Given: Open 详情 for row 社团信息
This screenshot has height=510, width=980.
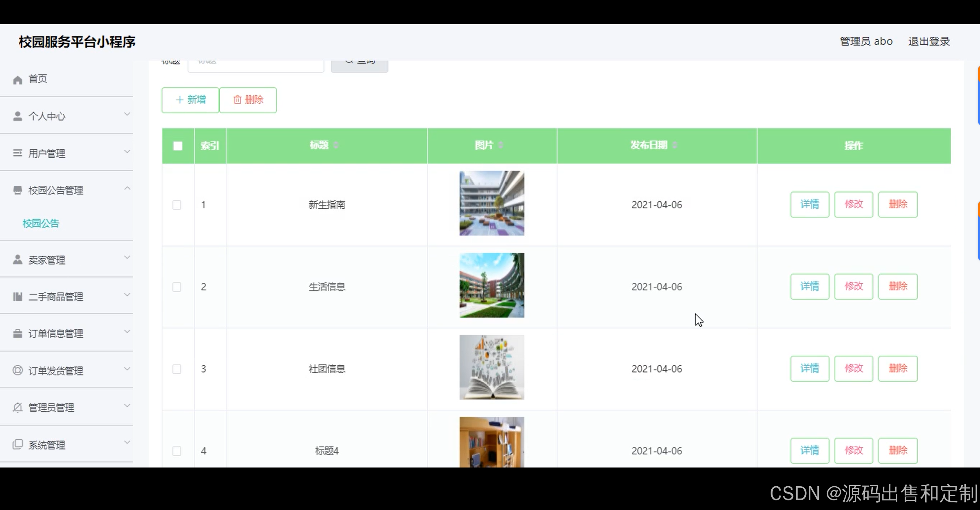Looking at the screenshot, I should tap(810, 368).
